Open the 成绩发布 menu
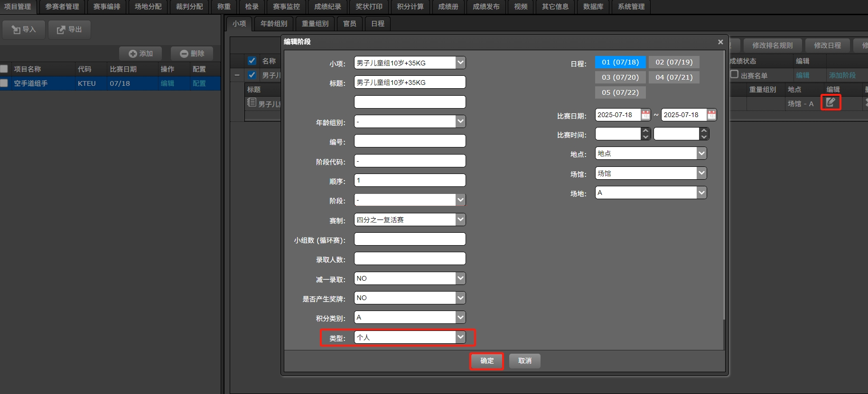Viewport: 868px width, 394px height. point(486,7)
